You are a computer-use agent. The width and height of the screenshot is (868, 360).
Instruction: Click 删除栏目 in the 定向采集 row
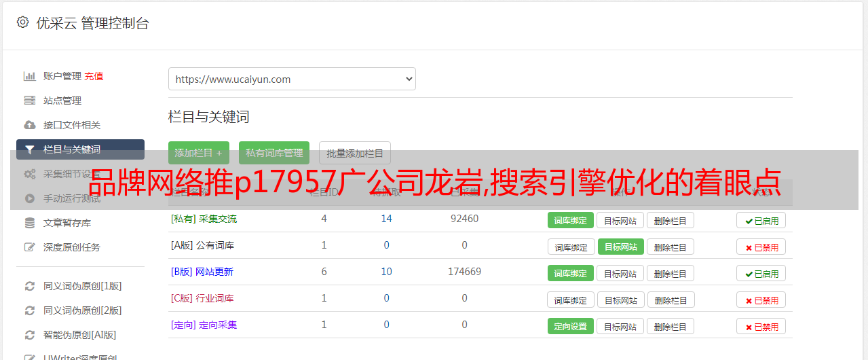click(x=671, y=326)
